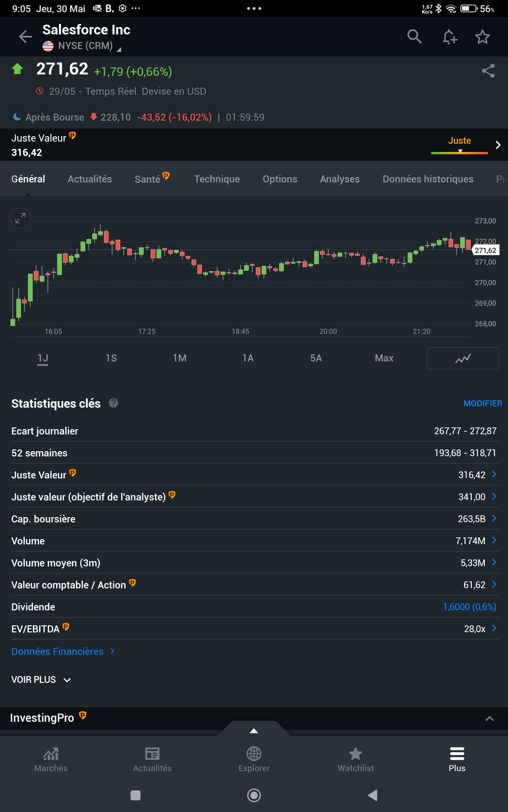Tap the Juste Valeur 316,42 statistics row
508x812 pixels.
pos(255,475)
